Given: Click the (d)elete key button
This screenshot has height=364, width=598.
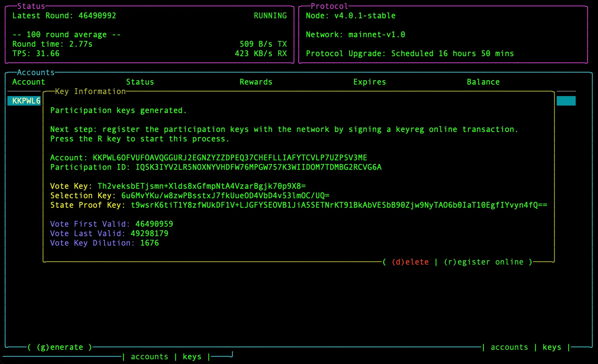Looking at the screenshot, I should 410,261.
